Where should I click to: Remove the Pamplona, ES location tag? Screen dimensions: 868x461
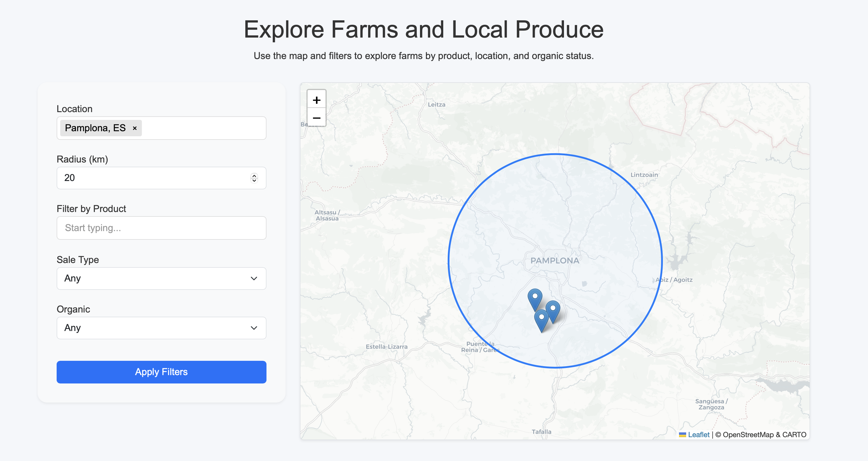pyautogui.click(x=134, y=128)
